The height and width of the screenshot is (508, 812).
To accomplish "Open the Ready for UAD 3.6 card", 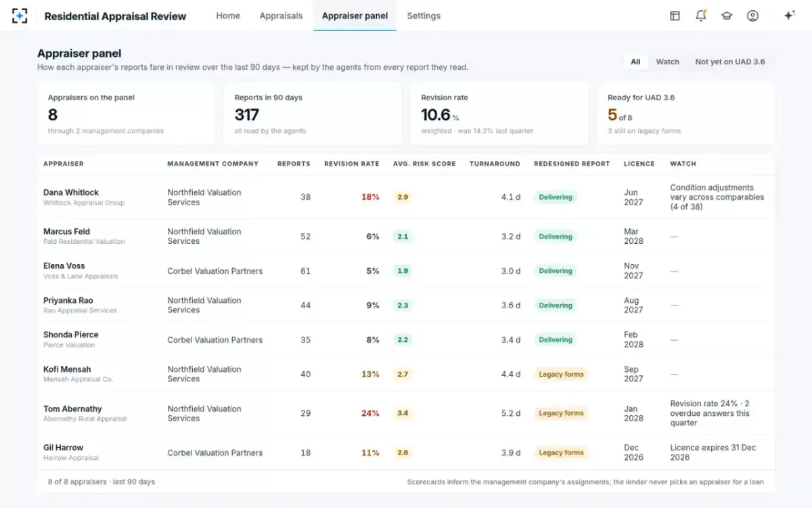I will 685,114.
